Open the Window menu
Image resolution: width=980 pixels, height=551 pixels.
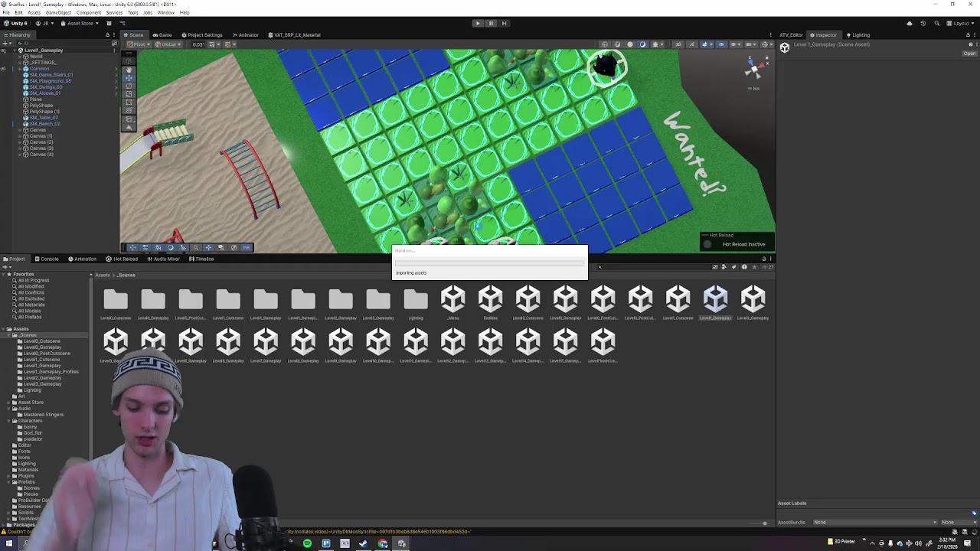click(165, 13)
